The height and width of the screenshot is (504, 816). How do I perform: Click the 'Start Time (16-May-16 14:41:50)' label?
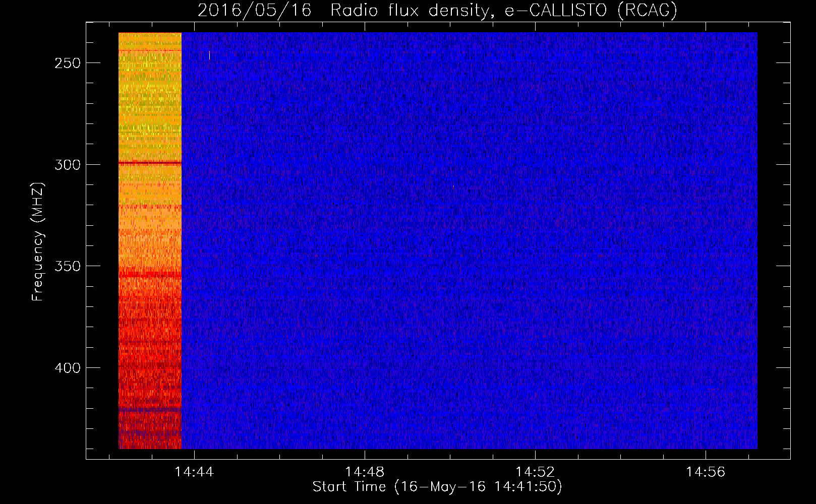[437, 487]
